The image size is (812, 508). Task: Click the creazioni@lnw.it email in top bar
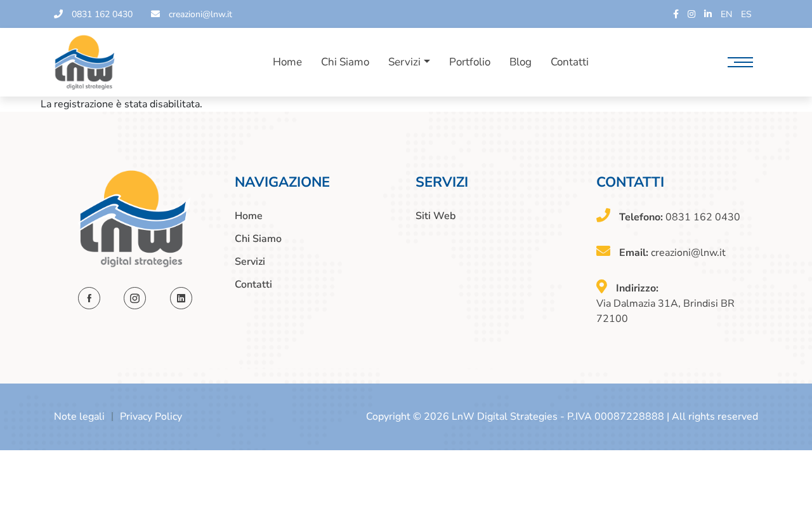200,14
